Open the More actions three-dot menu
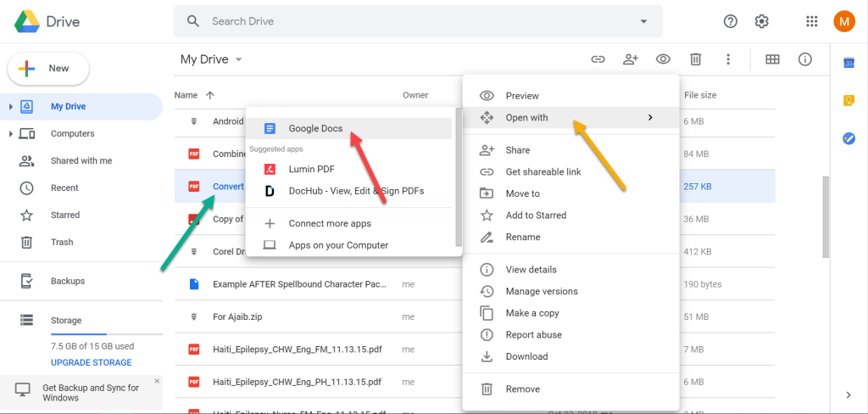 coord(728,59)
